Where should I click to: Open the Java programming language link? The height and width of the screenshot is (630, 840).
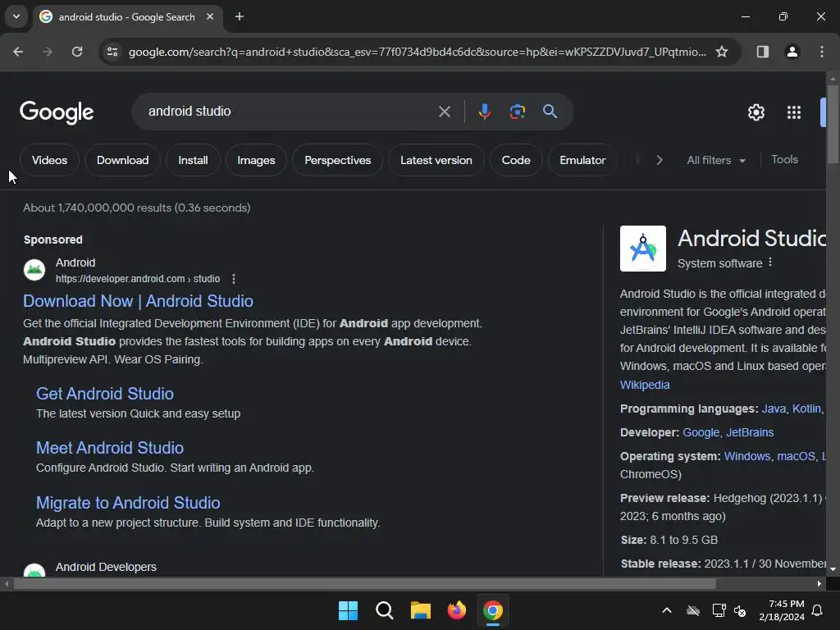click(x=774, y=409)
